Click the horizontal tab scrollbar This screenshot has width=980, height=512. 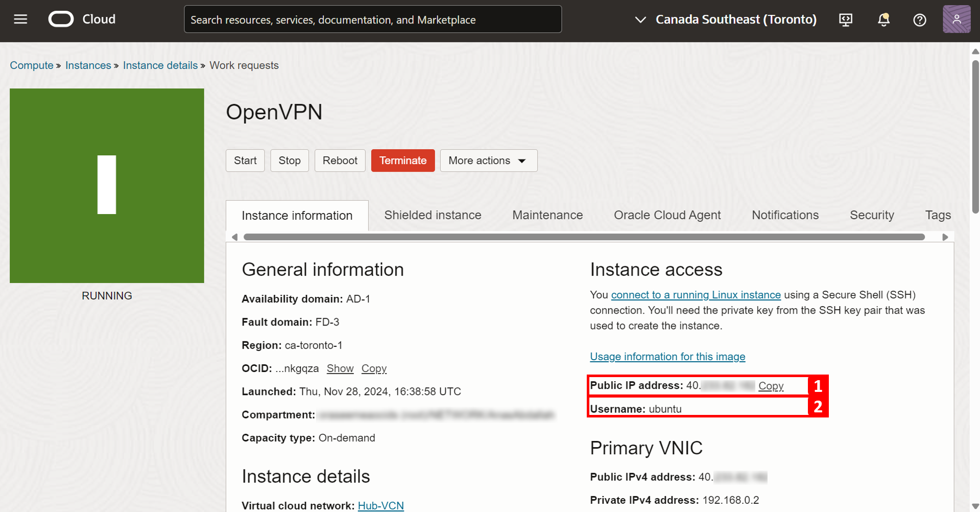pyautogui.click(x=584, y=237)
